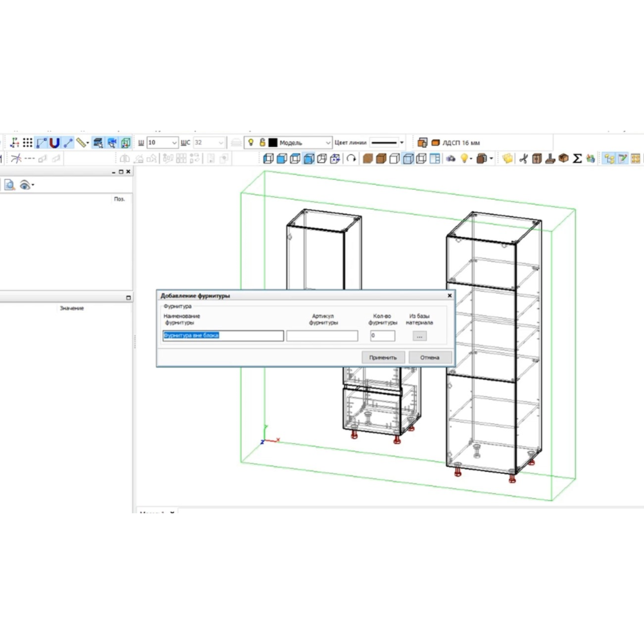This screenshot has width=644, height=644.
Task: Click the Sigma summary icon
Action: 577,158
